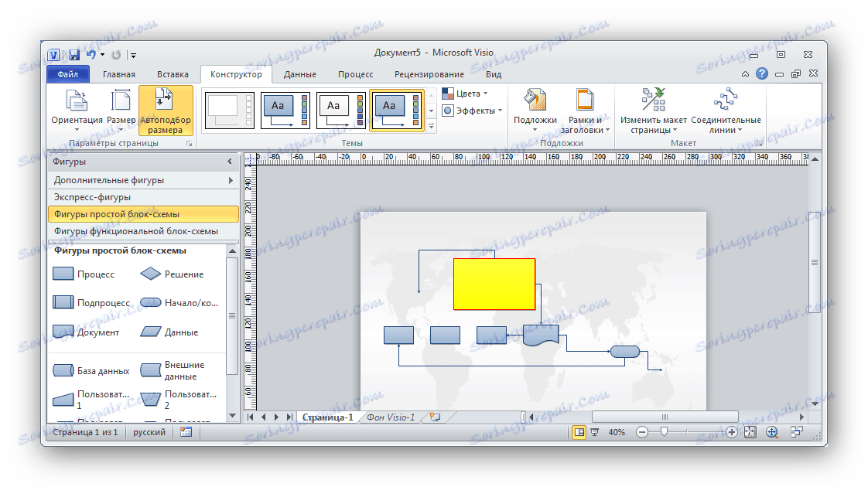The height and width of the screenshot is (487, 868).
Task: Select the Решение diamond shape
Action: [172, 274]
